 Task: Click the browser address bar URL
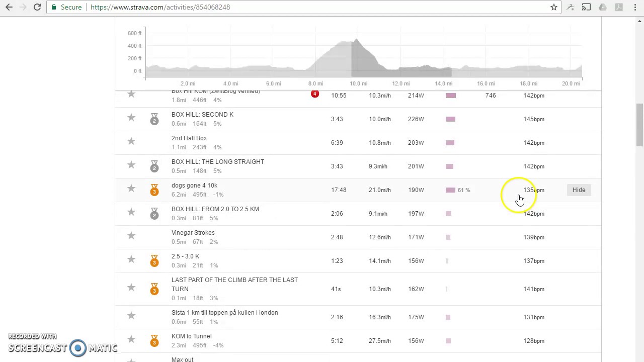(x=160, y=7)
